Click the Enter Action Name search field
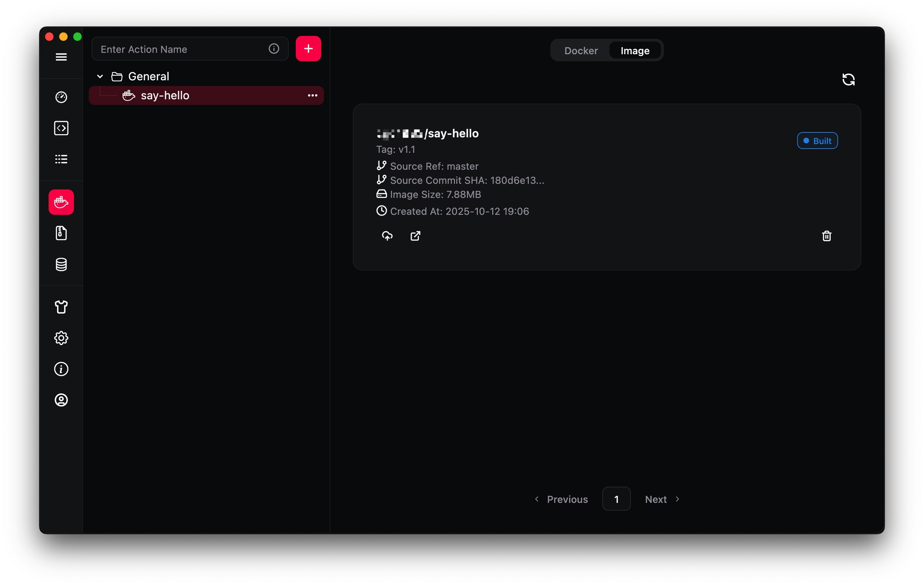 (173, 49)
